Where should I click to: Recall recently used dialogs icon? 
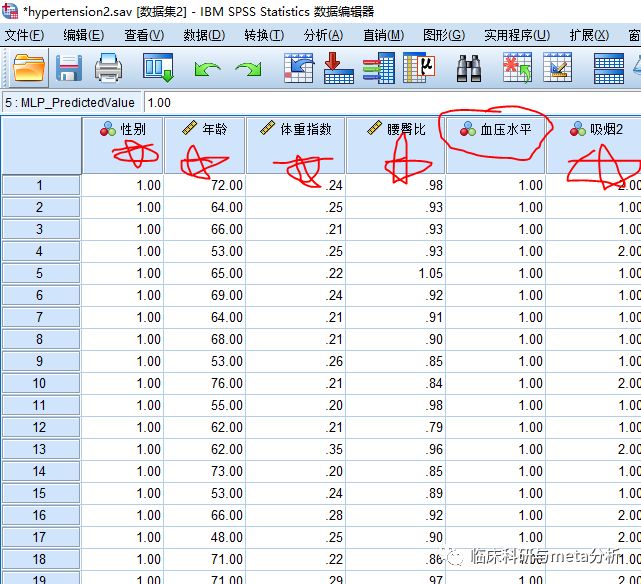point(158,68)
